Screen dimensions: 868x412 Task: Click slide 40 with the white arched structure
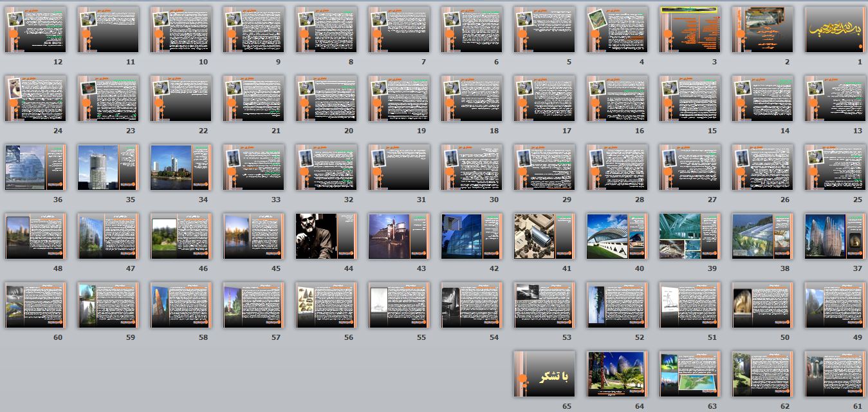[x=617, y=236]
